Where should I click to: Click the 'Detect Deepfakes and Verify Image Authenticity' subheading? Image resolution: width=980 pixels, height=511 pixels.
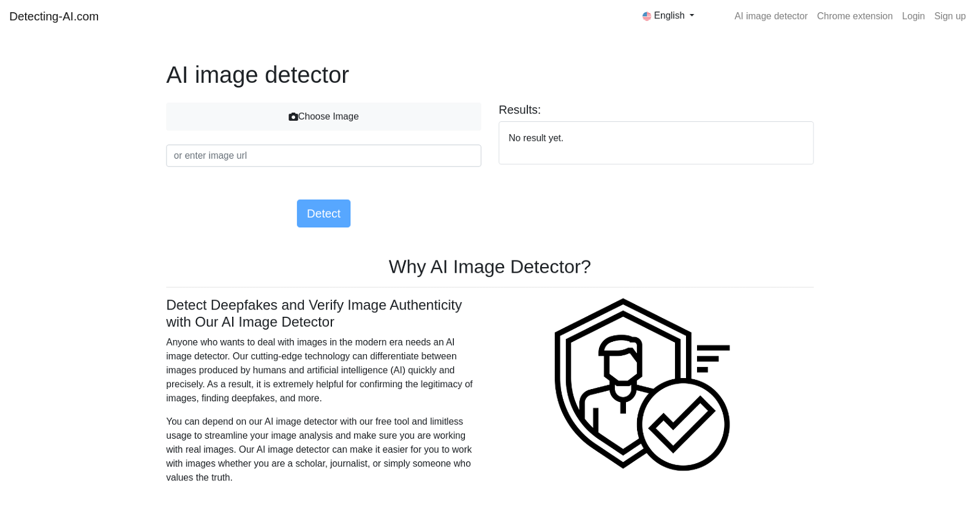pos(314,313)
